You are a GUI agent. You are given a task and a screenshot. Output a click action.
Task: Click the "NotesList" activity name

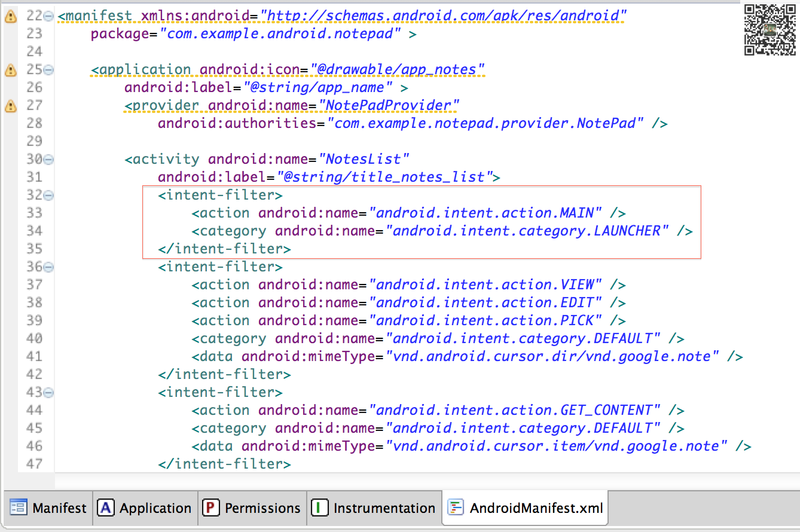point(363,159)
